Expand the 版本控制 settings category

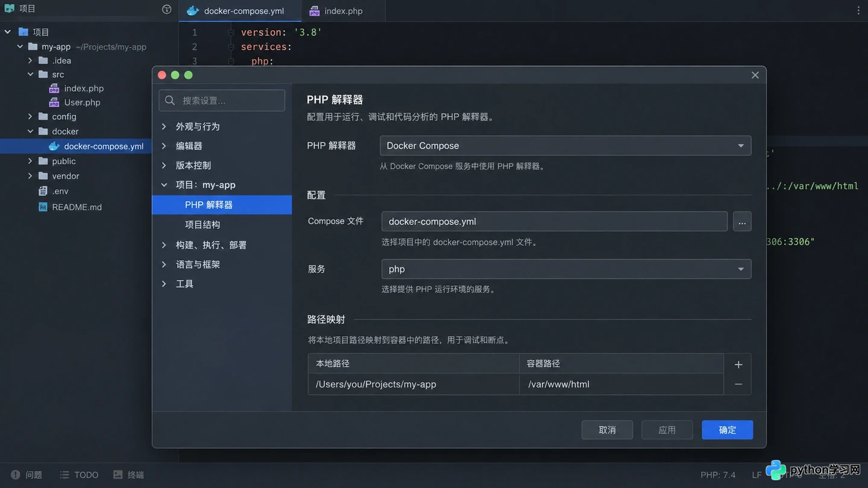164,165
